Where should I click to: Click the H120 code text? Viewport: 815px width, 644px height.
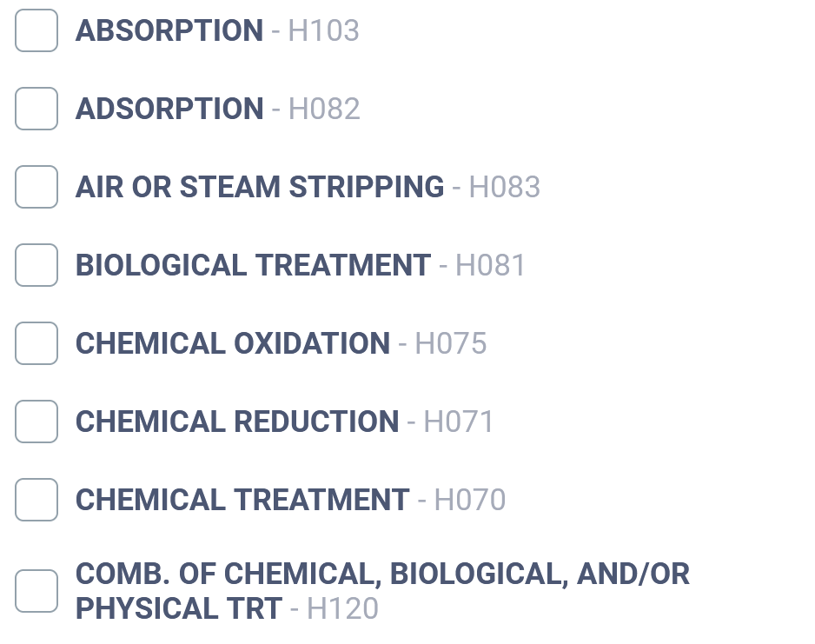click(x=342, y=608)
